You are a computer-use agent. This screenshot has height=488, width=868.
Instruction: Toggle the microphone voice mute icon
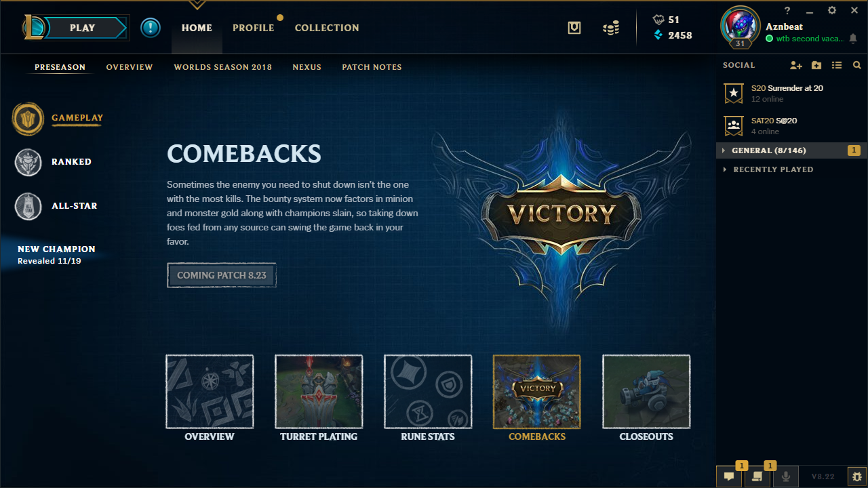coord(786,476)
